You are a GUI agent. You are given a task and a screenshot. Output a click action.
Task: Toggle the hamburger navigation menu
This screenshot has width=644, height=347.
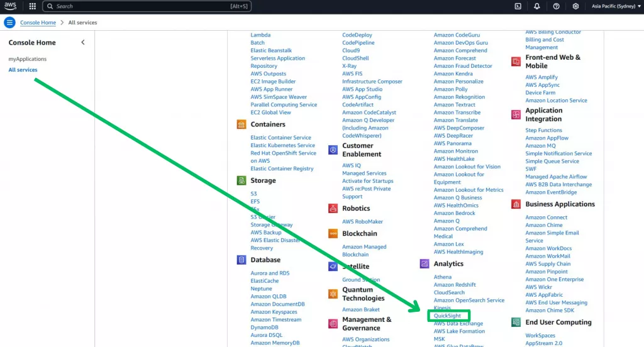pos(9,23)
